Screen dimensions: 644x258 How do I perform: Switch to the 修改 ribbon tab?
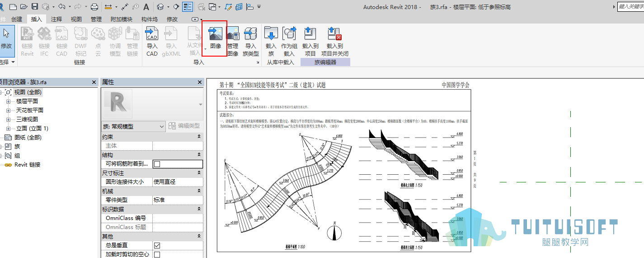(172, 19)
